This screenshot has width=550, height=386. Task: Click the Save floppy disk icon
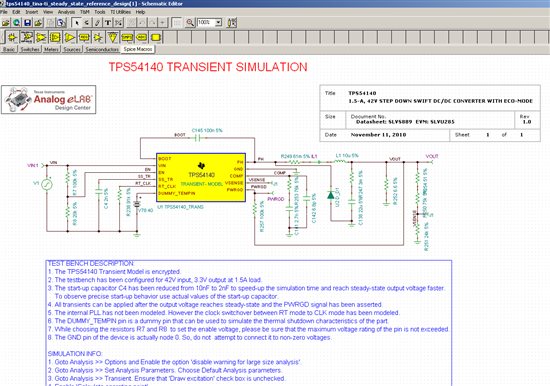tap(27, 23)
